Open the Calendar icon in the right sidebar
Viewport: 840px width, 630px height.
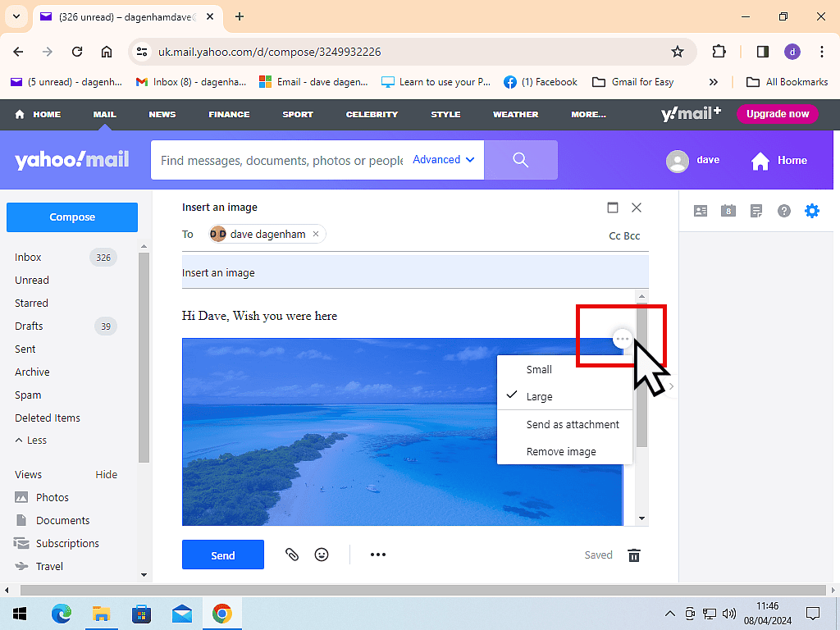pyautogui.click(x=728, y=211)
